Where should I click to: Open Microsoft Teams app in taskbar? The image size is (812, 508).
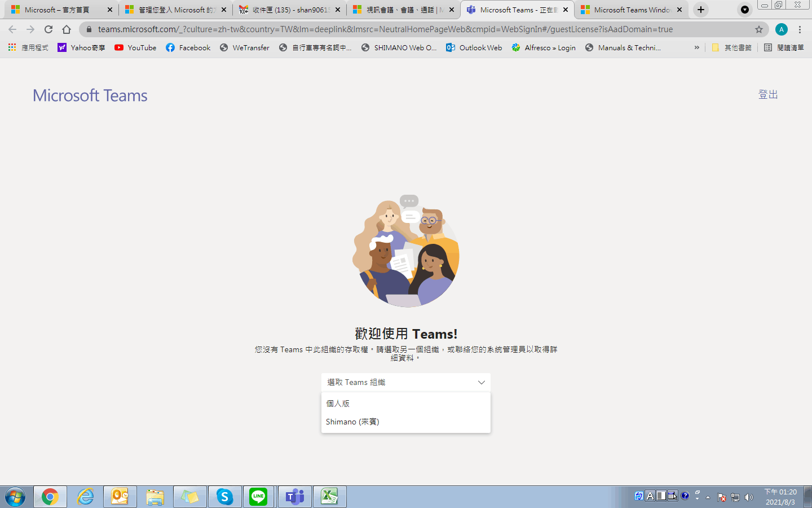tap(294, 497)
